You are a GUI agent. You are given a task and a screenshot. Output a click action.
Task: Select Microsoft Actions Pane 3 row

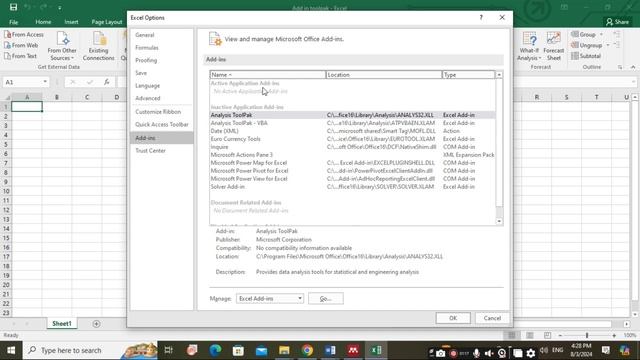pyautogui.click(x=352, y=155)
